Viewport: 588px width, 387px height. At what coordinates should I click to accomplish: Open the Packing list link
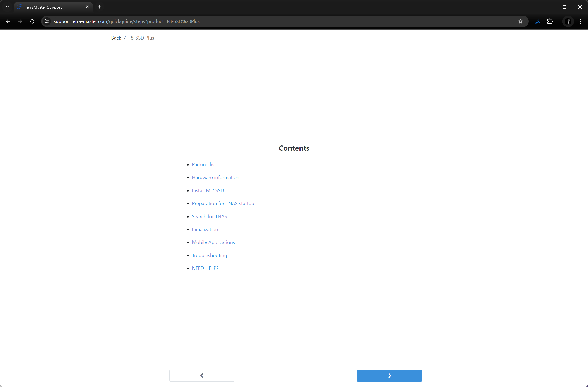tap(204, 164)
